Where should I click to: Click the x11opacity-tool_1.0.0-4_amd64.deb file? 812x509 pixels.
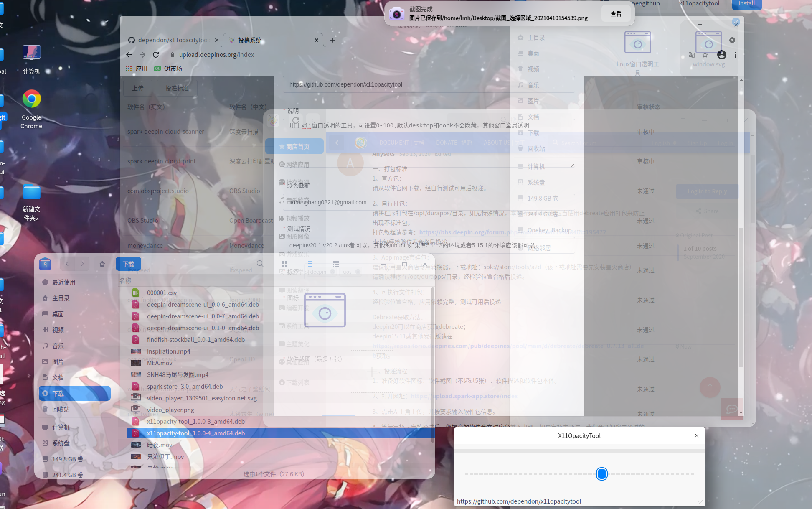[x=195, y=433]
